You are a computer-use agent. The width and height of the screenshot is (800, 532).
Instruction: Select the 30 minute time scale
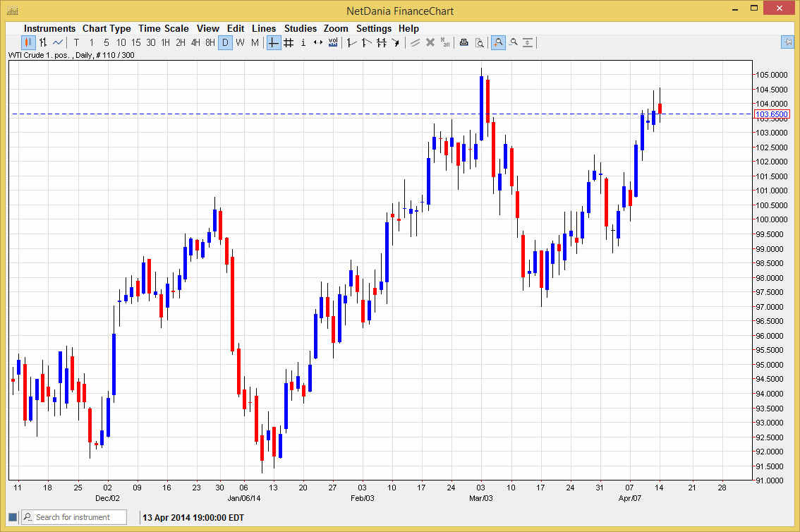tap(150, 43)
